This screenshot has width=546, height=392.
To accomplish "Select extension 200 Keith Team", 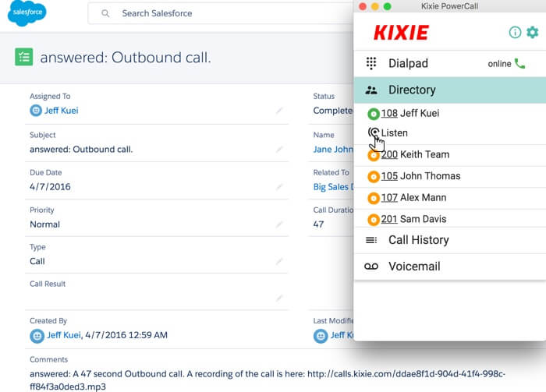I will (415, 154).
